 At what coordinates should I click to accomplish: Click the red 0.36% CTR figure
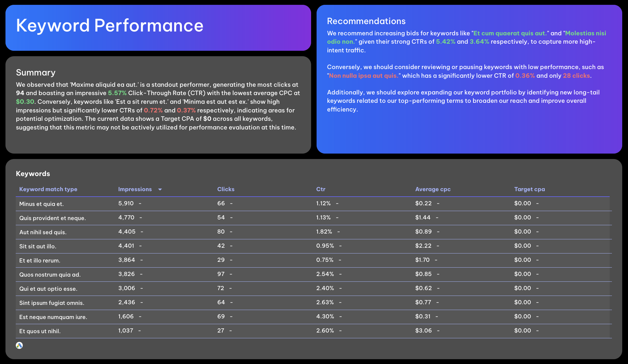[525, 75]
